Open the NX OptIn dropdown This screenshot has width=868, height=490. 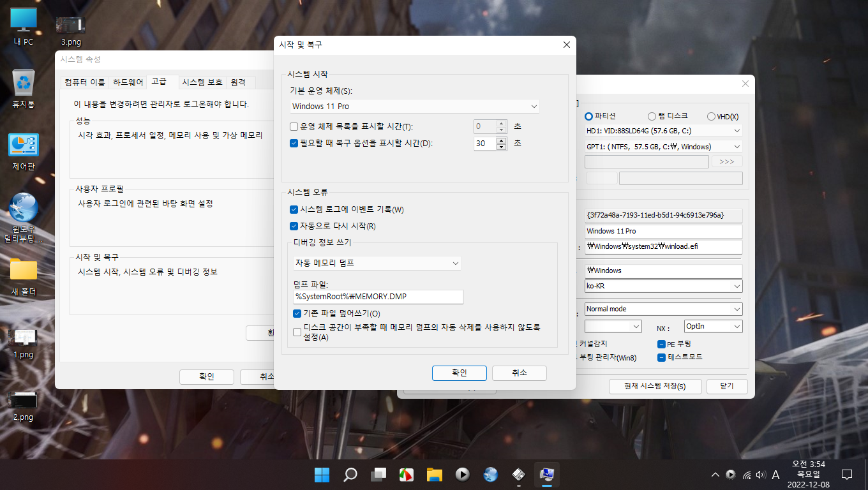[x=714, y=326]
